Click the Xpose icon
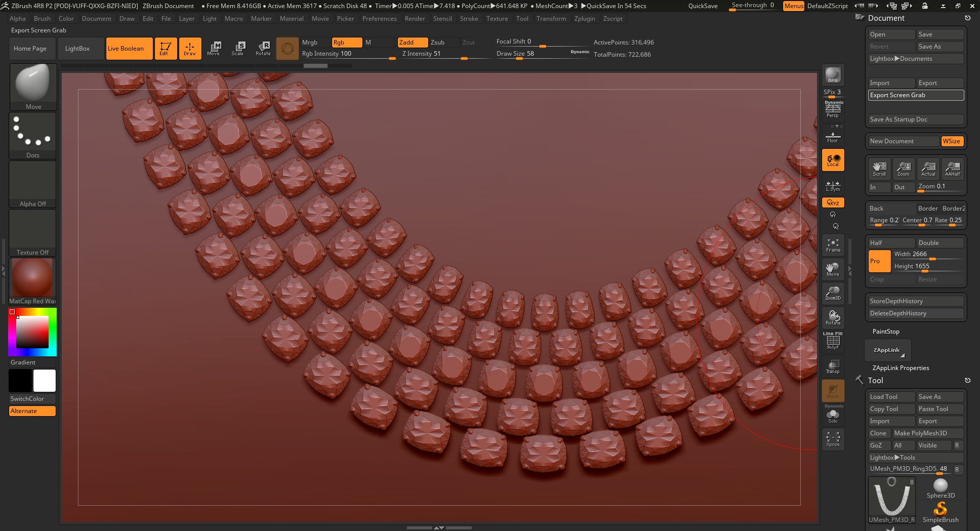Screen dimensions: 980x531 [833, 439]
